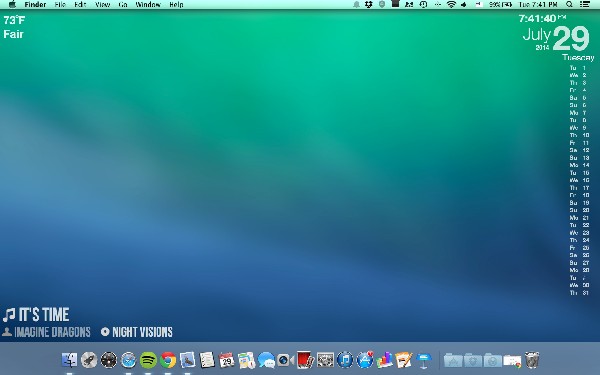The width and height of the screenshot is (600, 375).
Task: Click the "It's Time" song title
Action: pyautogui.click(x=44, y=315)
